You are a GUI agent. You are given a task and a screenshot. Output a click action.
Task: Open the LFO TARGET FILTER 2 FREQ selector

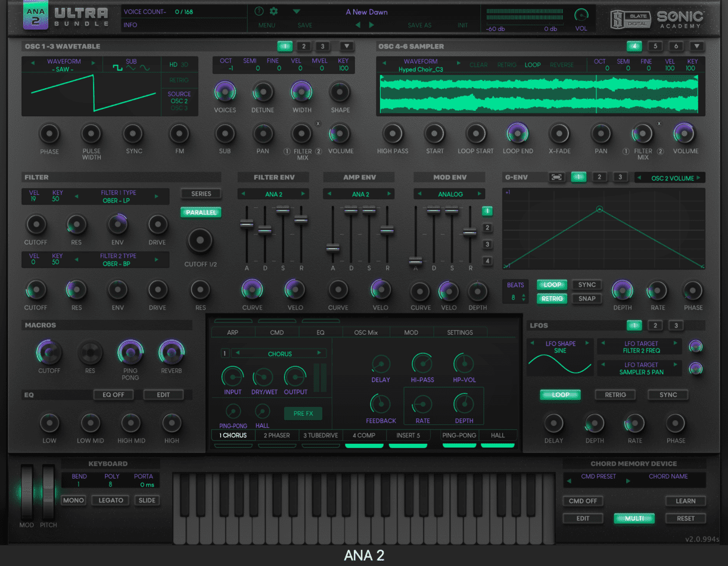click(x=641, y=347)
